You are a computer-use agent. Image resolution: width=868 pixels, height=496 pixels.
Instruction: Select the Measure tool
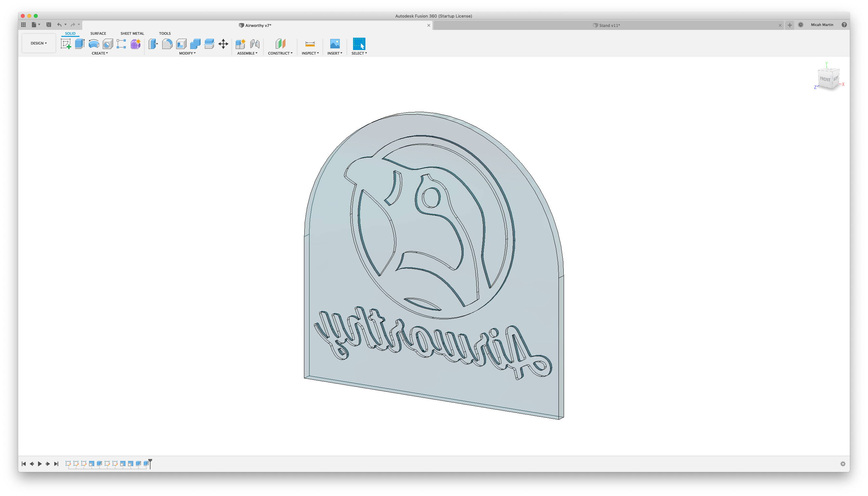(310, 44)
